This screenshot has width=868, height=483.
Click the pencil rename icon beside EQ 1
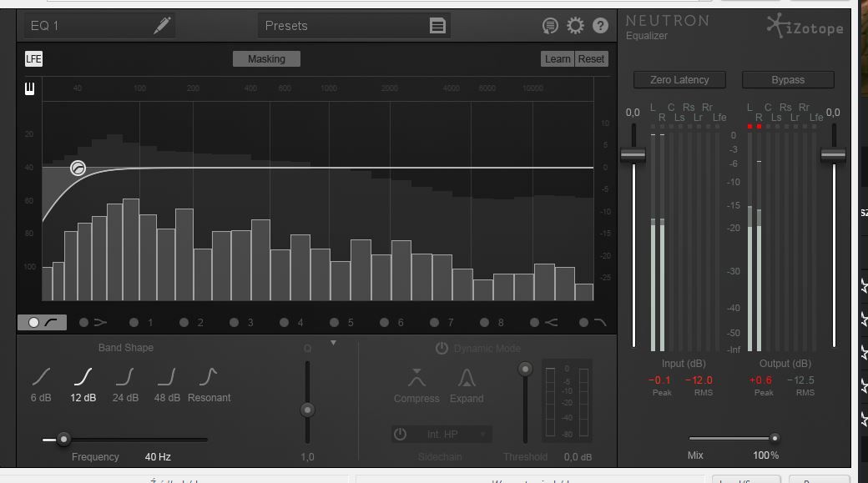[162, 25]
